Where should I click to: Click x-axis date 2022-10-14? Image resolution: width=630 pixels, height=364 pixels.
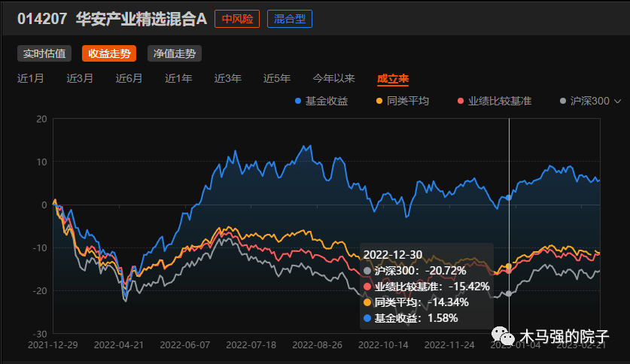pos(383,345)
